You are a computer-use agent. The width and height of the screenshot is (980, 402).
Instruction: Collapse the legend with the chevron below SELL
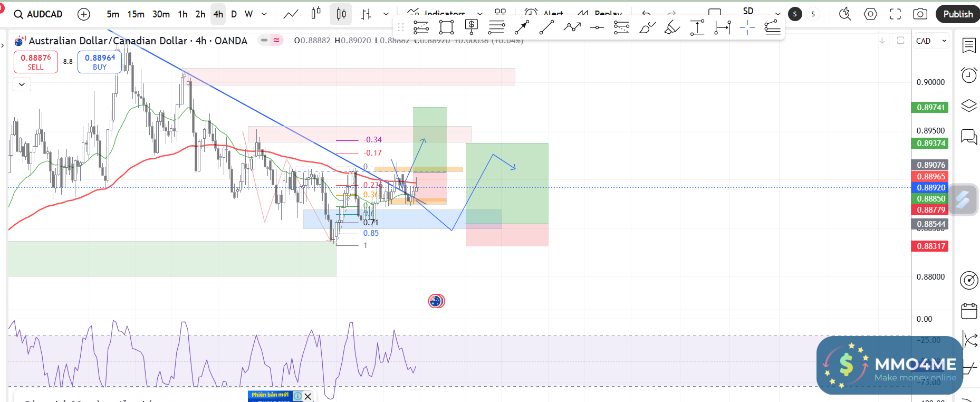click(x=22, y=84)
